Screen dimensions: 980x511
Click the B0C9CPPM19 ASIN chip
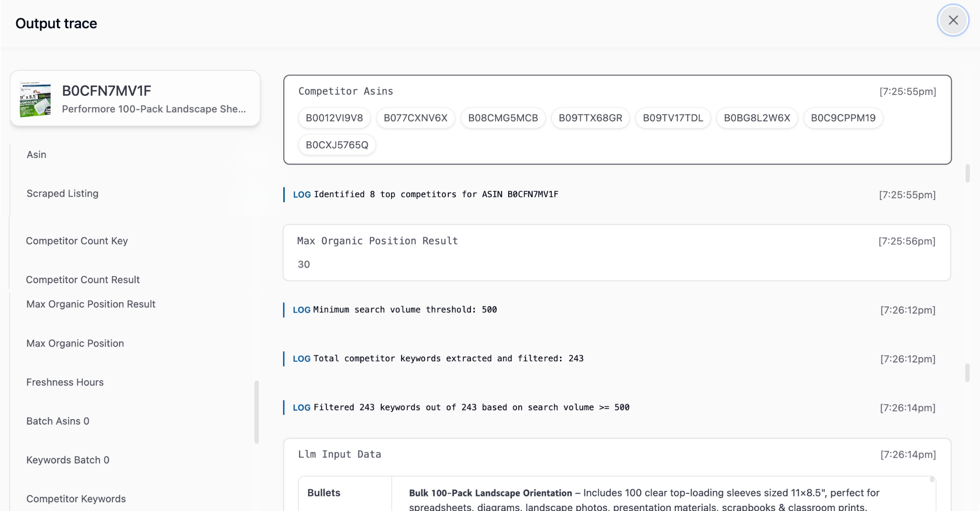coord(843,117)
